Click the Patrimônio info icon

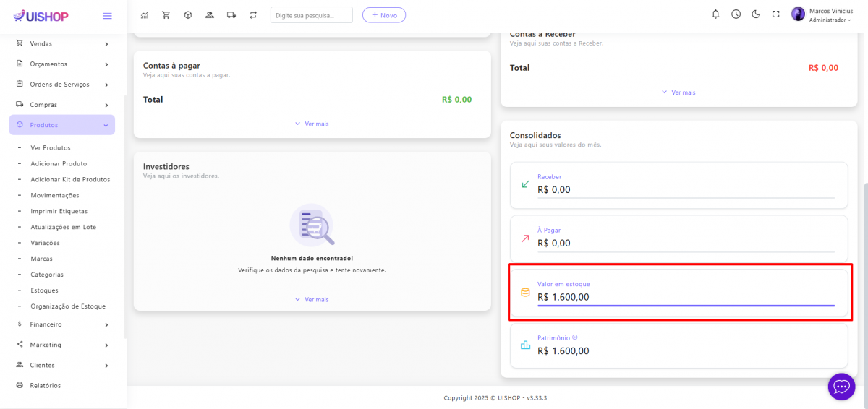575,337
